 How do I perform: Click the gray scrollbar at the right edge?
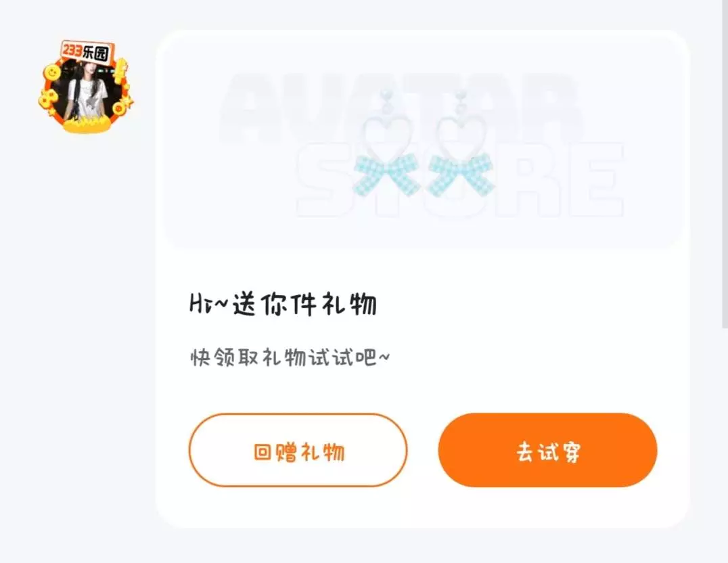725,164
